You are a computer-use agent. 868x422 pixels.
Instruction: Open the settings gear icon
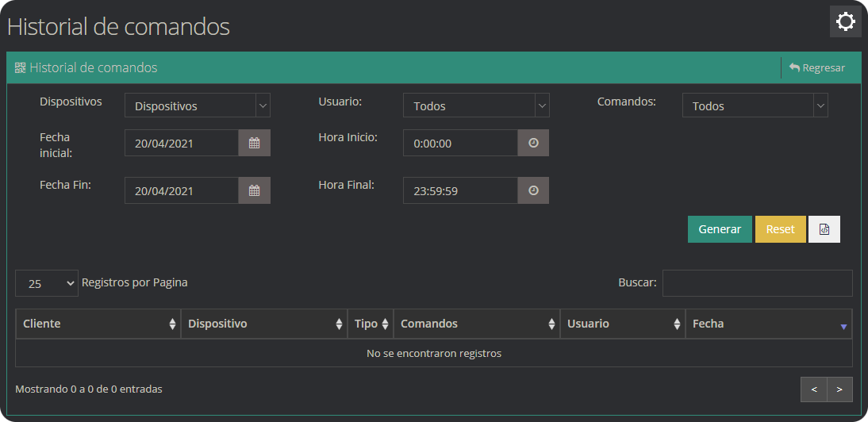coord(846,21)
